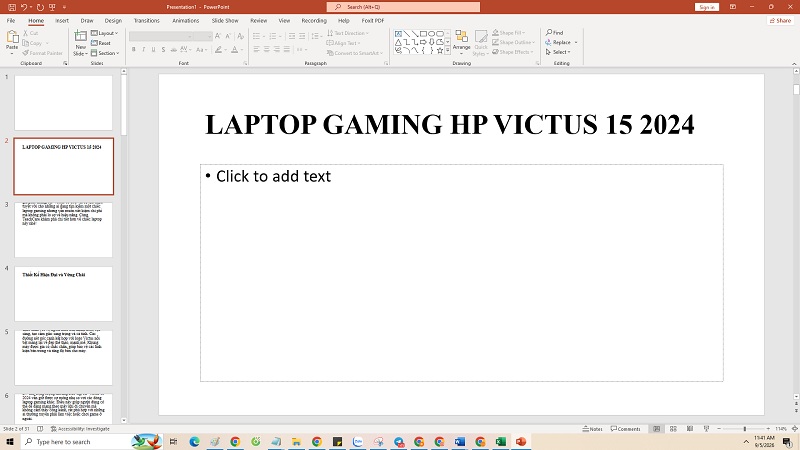
Task: Click the Redo icon in the title bar
Action: (40, 7)
